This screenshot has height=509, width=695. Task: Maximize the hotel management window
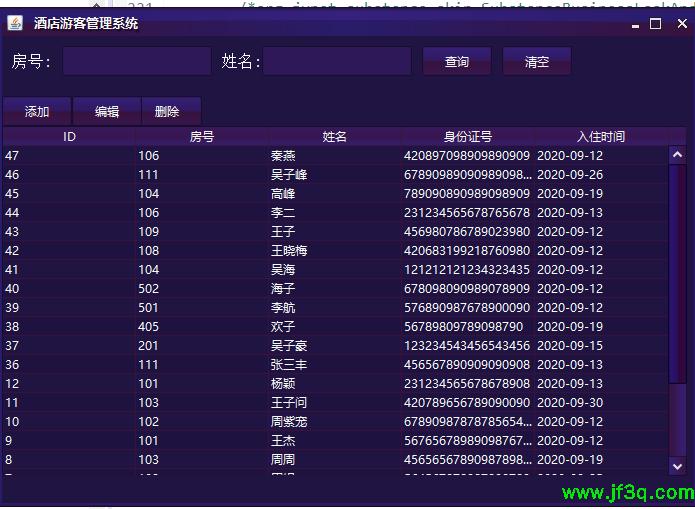tap(656, 23)
